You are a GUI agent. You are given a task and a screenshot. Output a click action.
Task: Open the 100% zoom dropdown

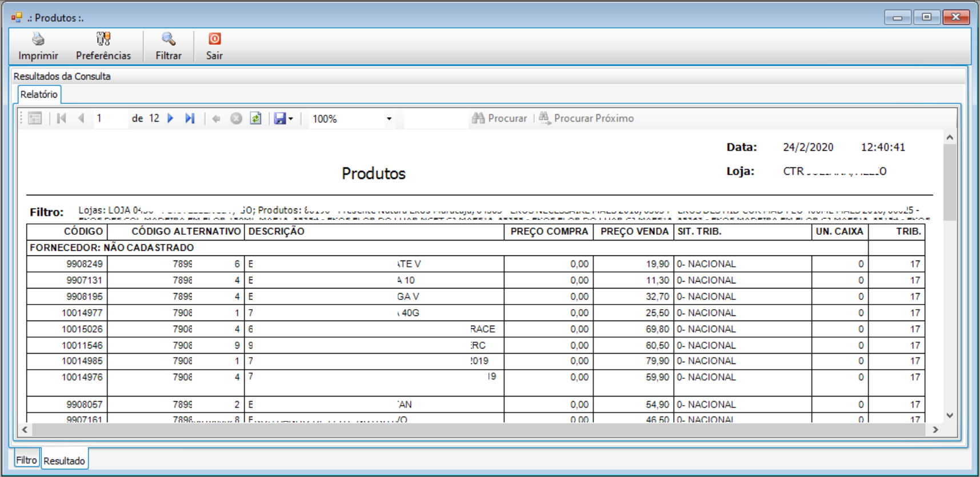(x=389, y=119)
